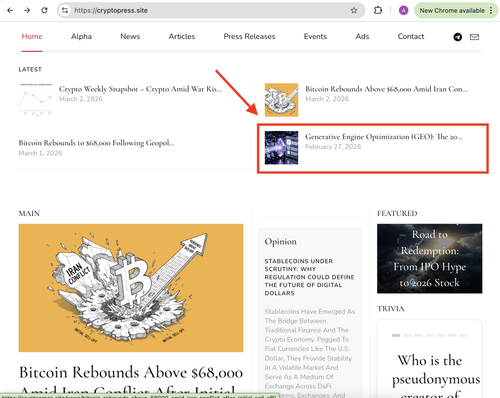
Task: Open the Contact nav item
Action: click(x=411, y=36)
